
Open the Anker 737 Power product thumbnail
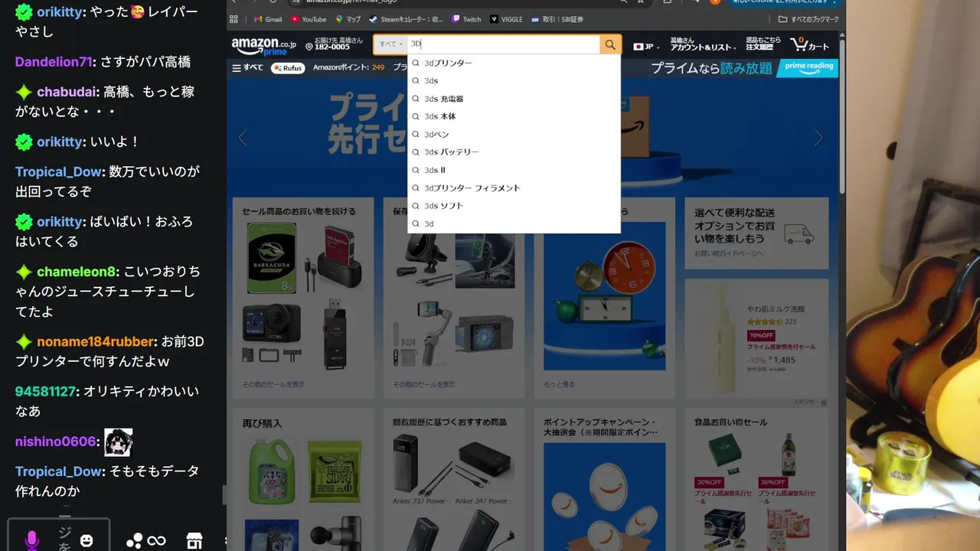420,465
